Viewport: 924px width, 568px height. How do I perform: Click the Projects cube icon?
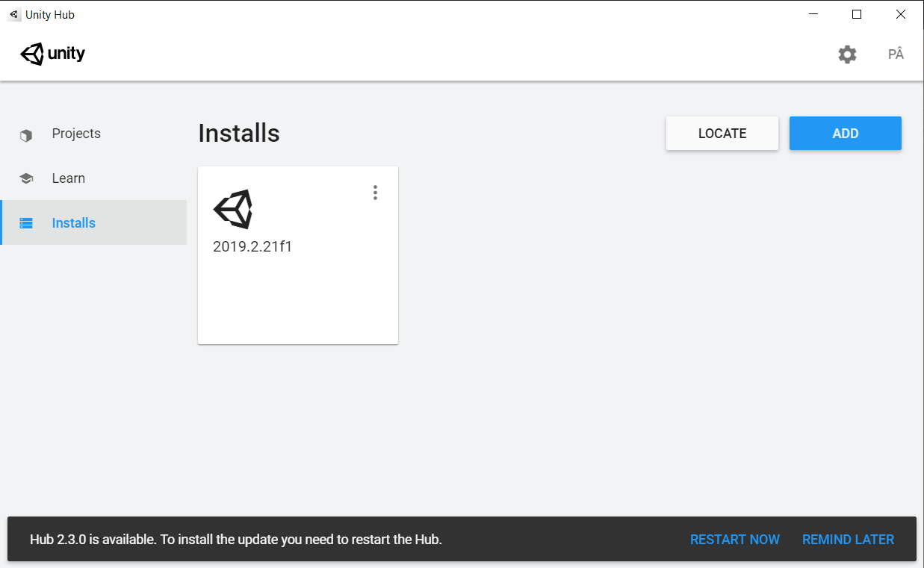tap(26, 135)
